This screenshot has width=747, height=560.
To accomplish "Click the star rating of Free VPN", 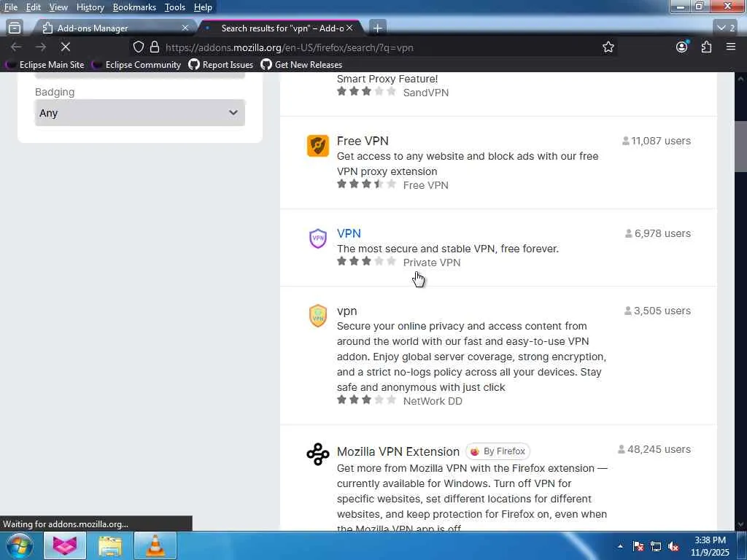I will (x=366, y=184).
